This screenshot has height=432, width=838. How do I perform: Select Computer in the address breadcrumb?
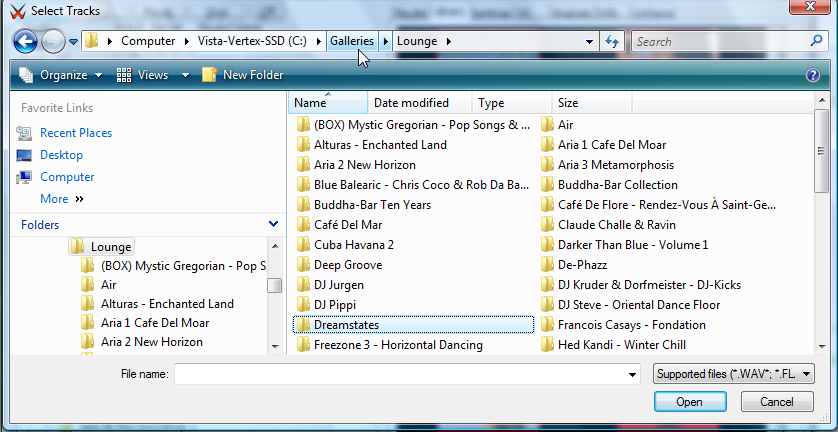(x=148, y=41)
